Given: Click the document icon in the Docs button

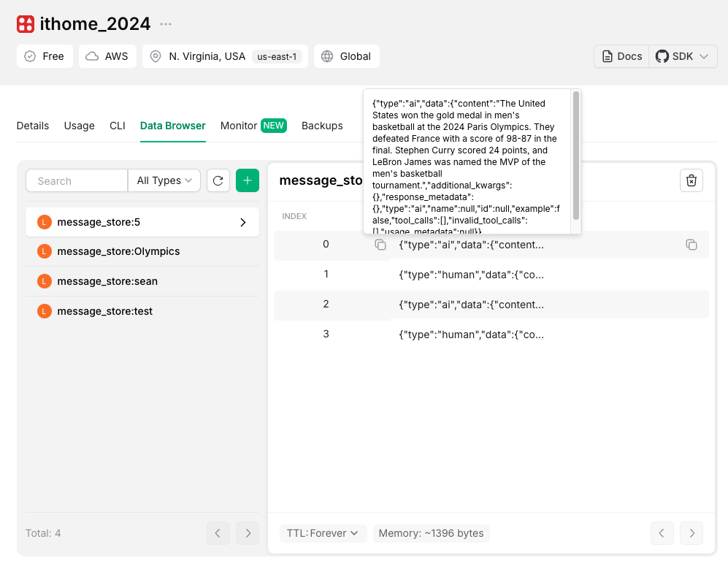Looking at the screenshot, I should [608, 56].
